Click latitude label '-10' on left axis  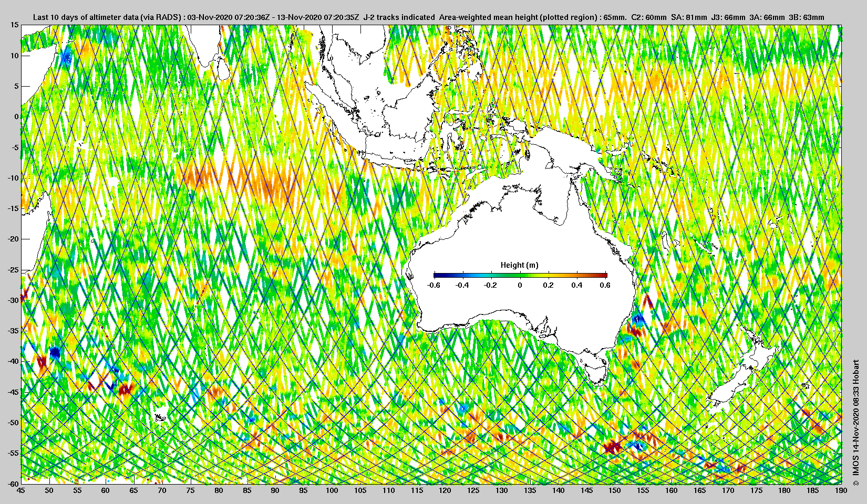click(13, 178)
